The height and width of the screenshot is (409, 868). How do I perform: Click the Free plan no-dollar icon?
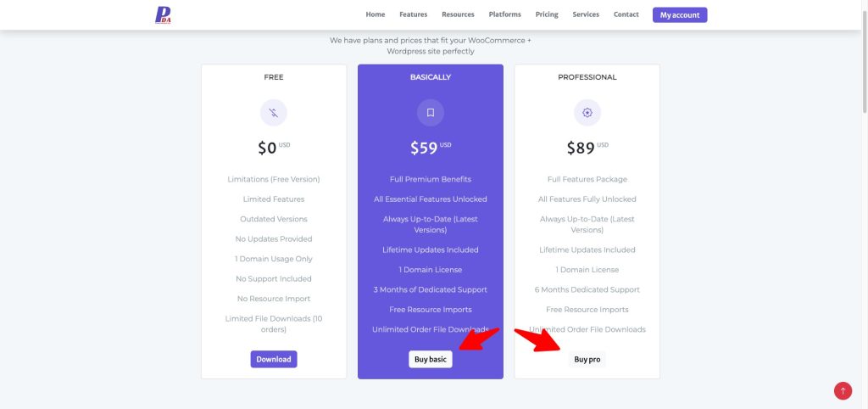pyautogui.click(x=273, y=112)
